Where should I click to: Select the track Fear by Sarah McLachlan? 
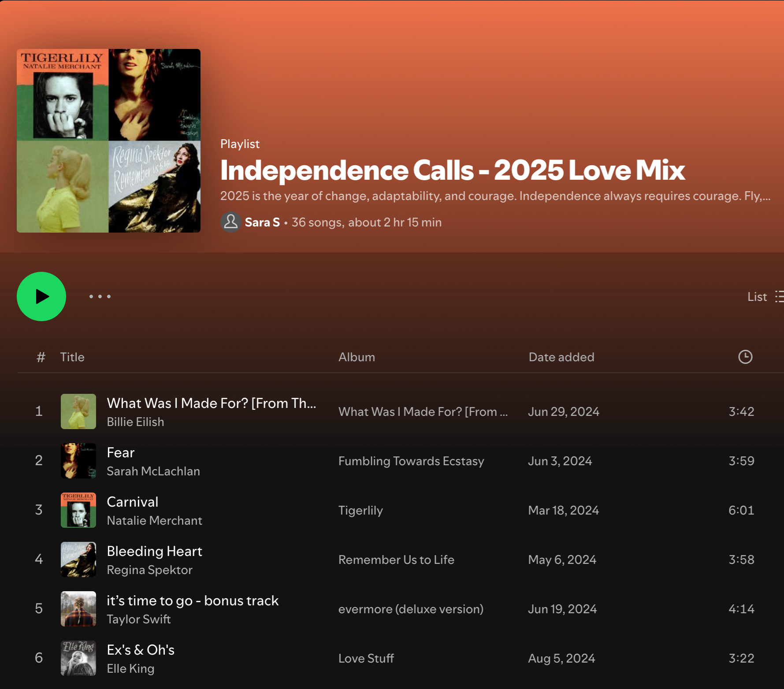tap(120, 452)
